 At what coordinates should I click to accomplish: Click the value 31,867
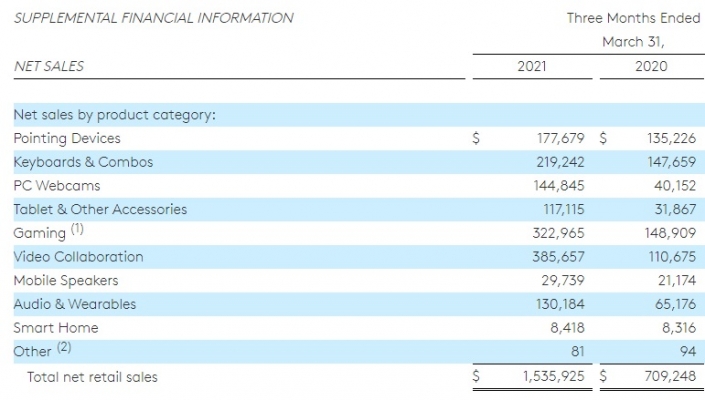pyautogui.click(x=675, y=209)
